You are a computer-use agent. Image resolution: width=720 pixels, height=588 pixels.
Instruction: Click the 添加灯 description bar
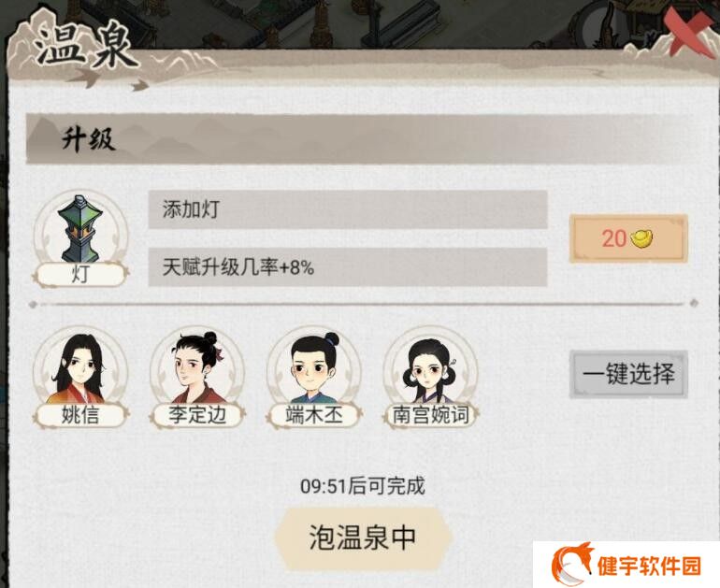click(x=348, y=209)
